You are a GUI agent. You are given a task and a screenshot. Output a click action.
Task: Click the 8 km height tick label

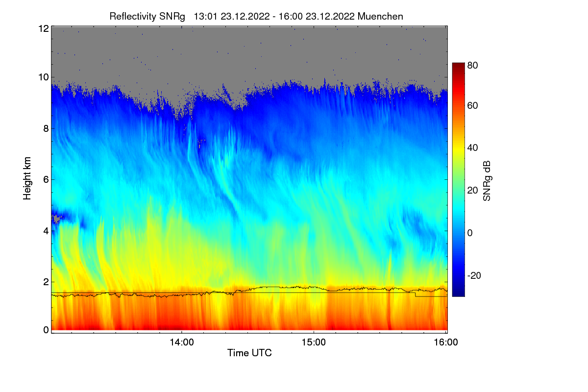point(46,128)
